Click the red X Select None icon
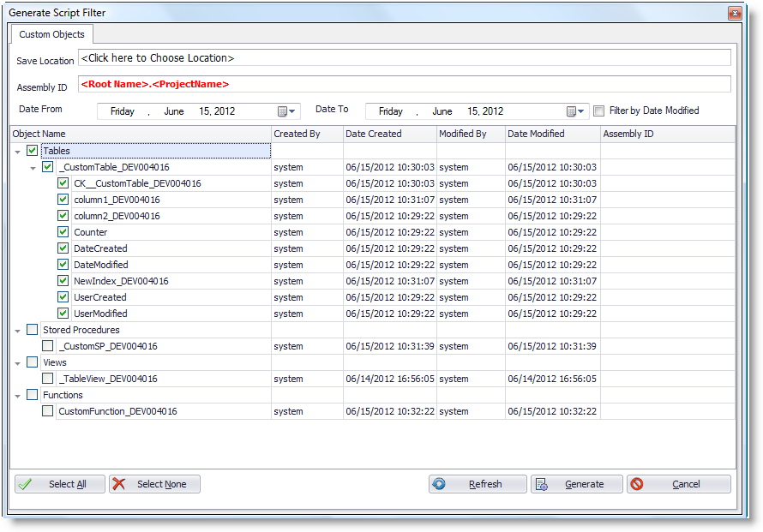The height and width of the screenshot is (532, 763). click(119, 484)
